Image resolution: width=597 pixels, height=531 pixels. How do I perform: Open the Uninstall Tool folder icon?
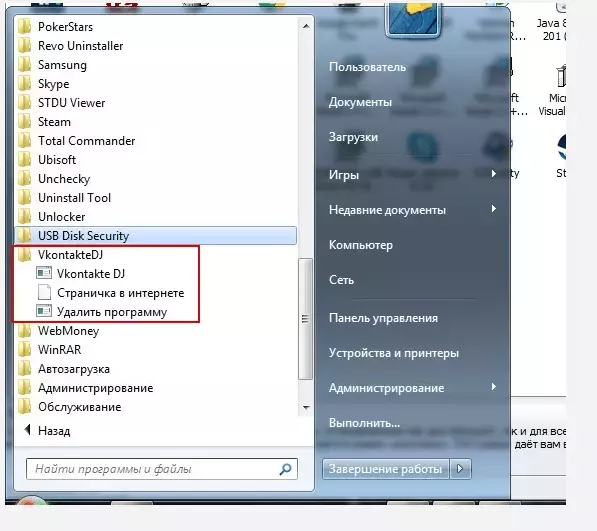click(x=25, y=198)
